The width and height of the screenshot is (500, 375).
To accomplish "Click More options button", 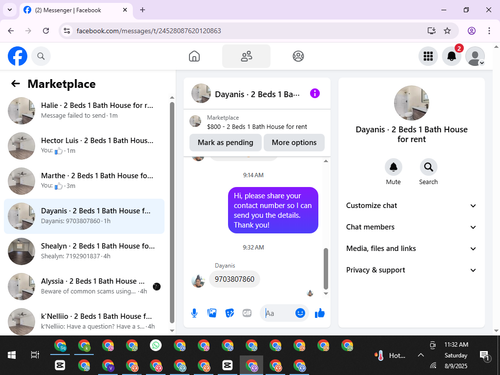I will point(294,142).
